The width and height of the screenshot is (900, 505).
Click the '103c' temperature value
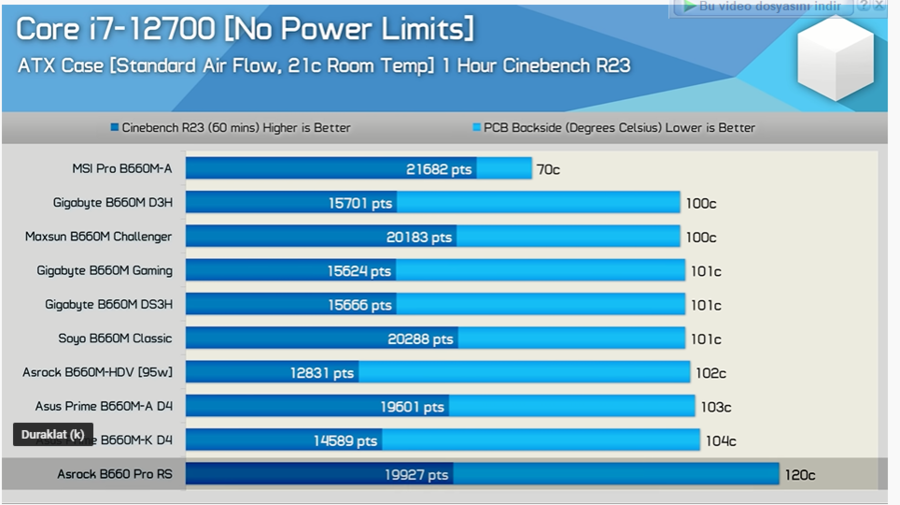[x=716, y=407]
